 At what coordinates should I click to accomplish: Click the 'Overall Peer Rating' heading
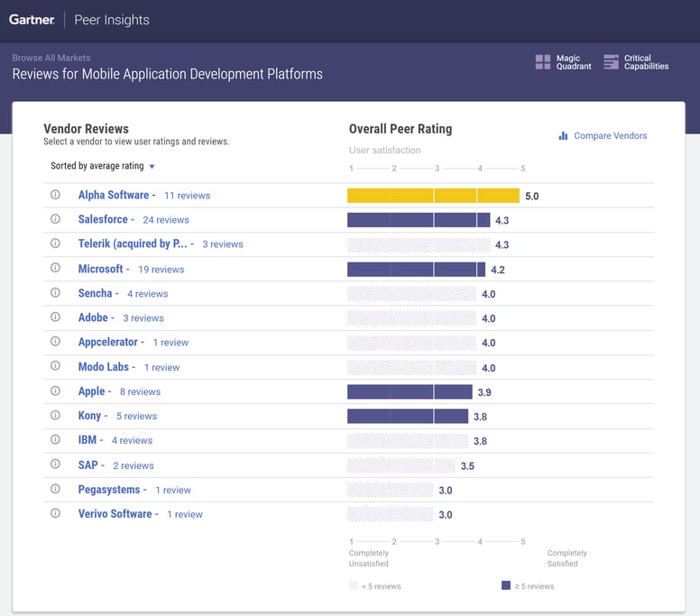click(x=401, y=129)
